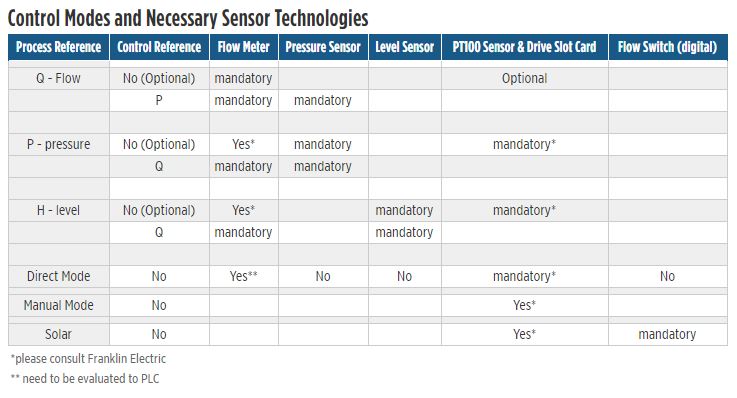
Task: Select the Pressure Sensor column header
Action: (x=323, y=47)
